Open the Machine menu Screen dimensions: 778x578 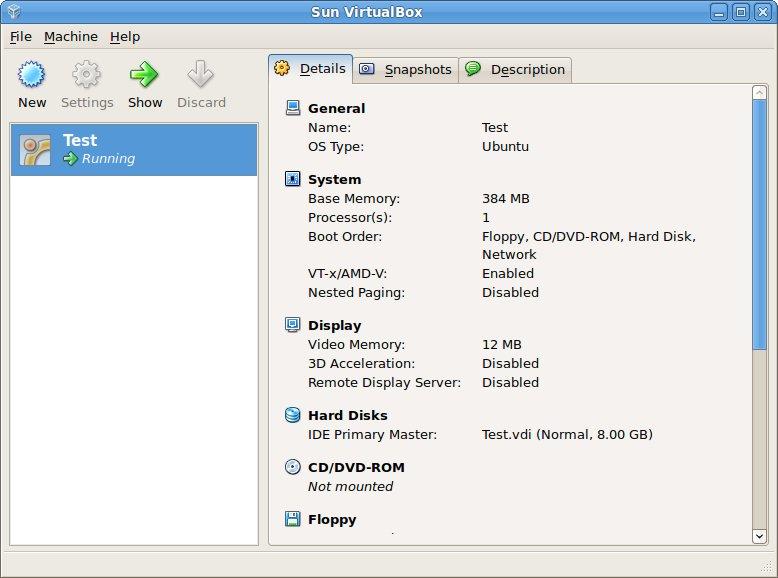[x=71, y=36]
